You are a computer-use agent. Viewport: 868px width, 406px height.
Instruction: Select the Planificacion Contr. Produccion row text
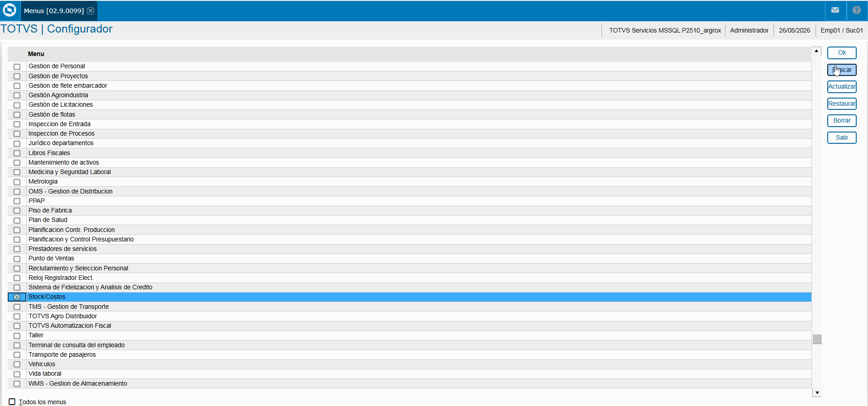coord(72,230)
